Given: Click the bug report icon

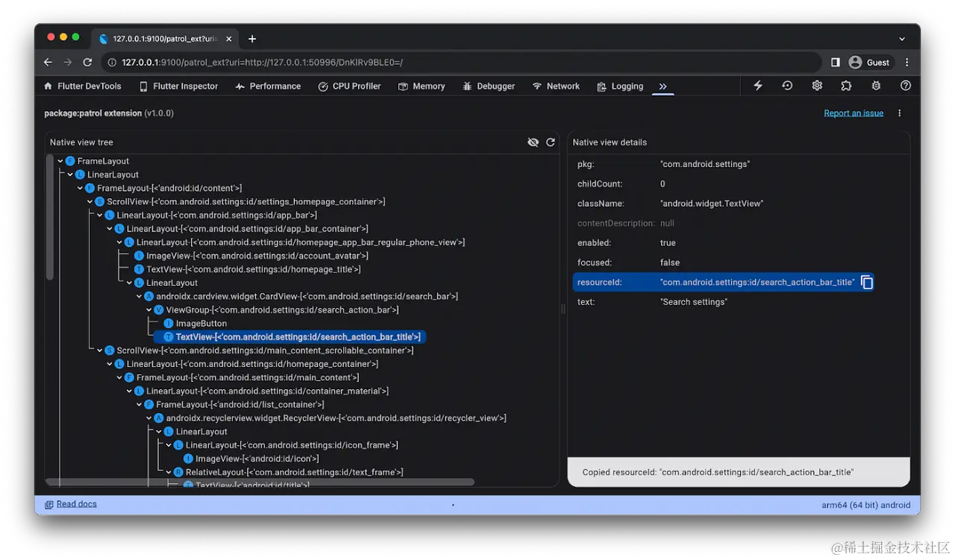Looking at the screenshot, I should 876,86.
